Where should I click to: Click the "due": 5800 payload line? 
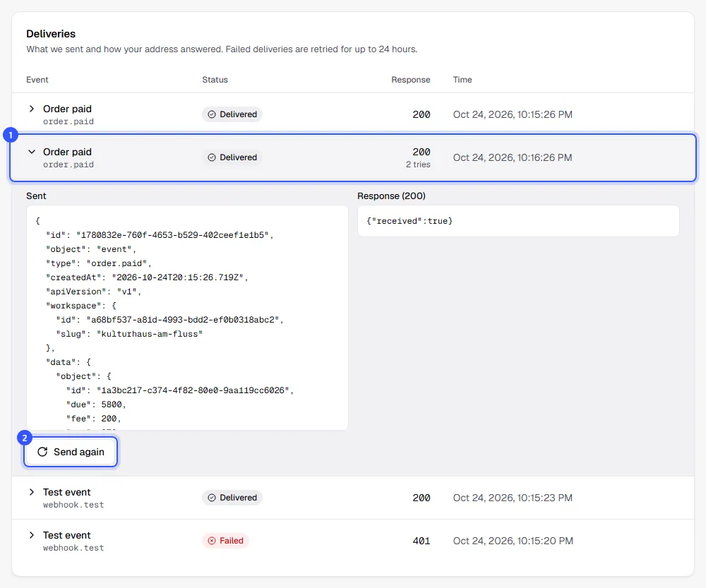[96, 404]
